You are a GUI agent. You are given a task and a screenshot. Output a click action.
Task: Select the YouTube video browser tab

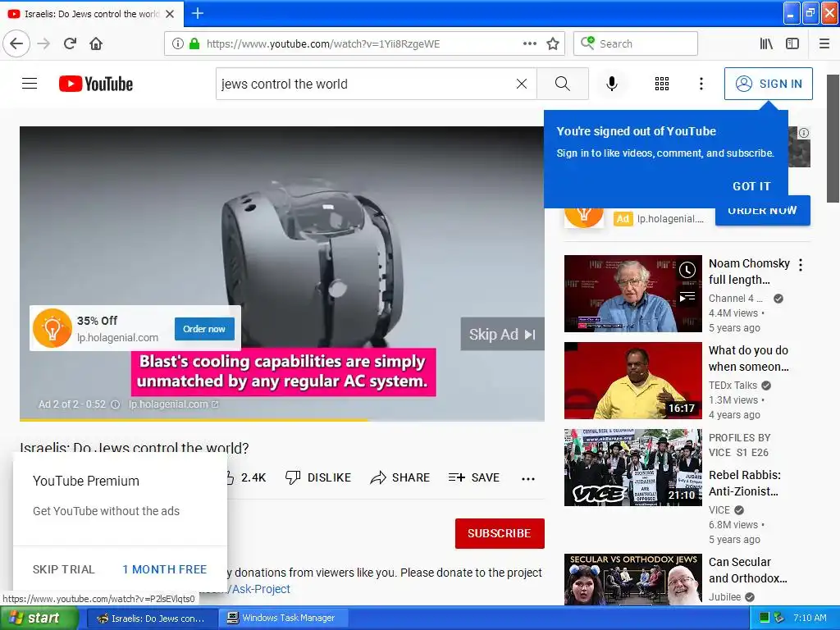click(x=92, y=14)
